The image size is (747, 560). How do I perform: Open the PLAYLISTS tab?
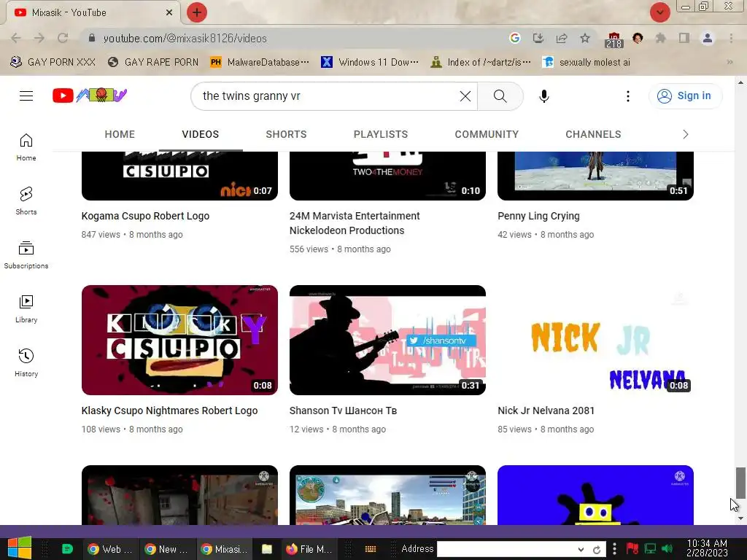[x=381, y=134]
